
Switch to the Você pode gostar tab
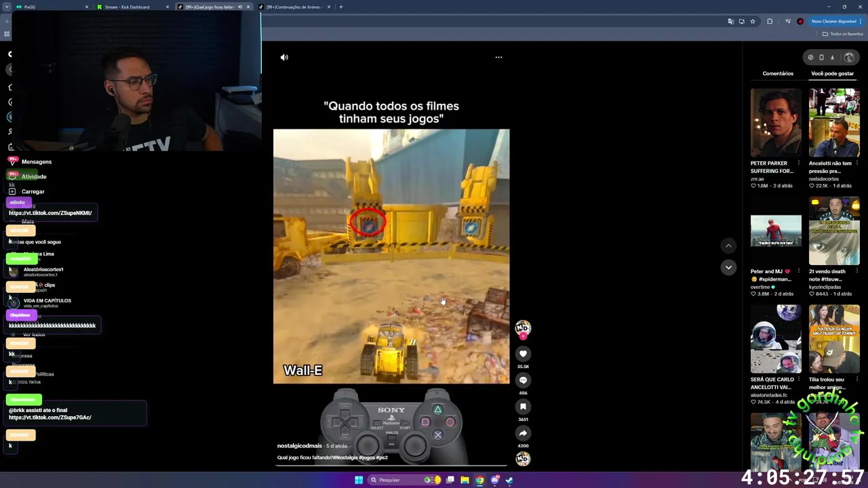pos(832,73)
